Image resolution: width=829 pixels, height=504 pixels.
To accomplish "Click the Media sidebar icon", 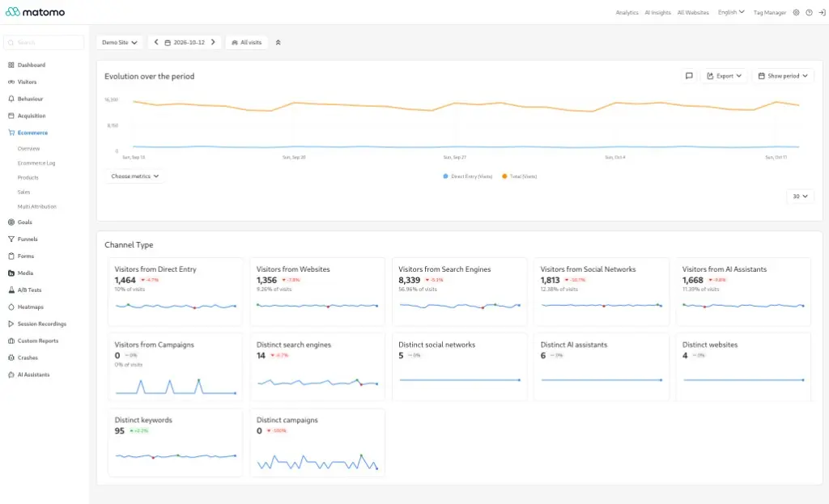I will click(11, 273).
